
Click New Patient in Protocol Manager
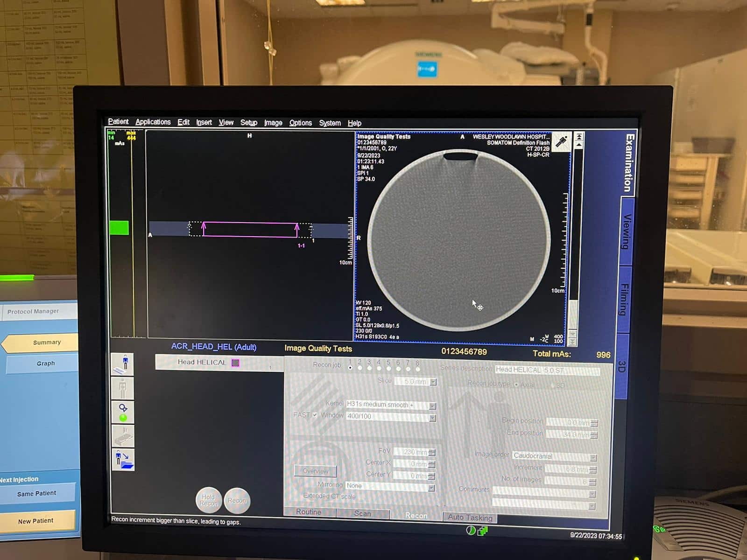click(36, 521)
